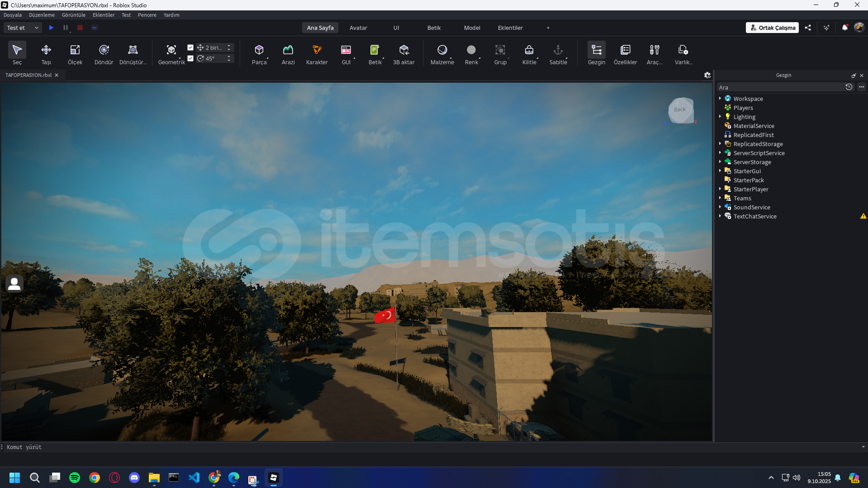Open the Geometrik tool
The height and width of the screenshot is (488, 868).
(x=171, y=53)
